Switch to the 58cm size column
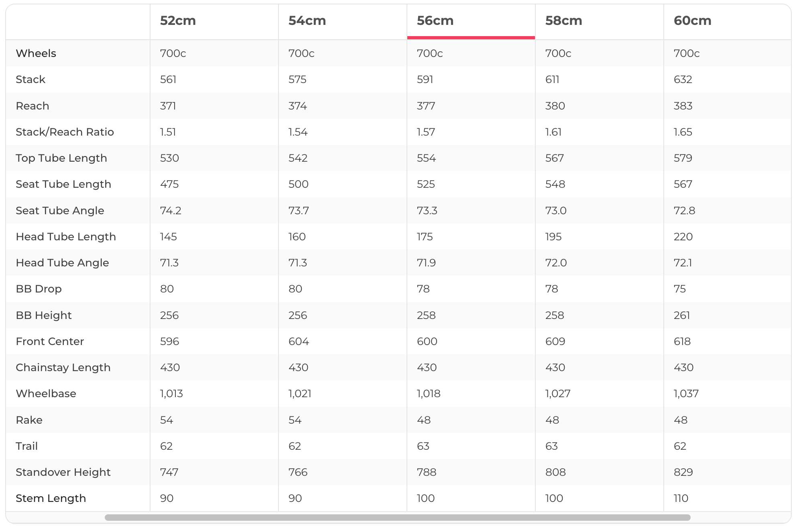Screen dimensions: 797x532 pos(563,21)
